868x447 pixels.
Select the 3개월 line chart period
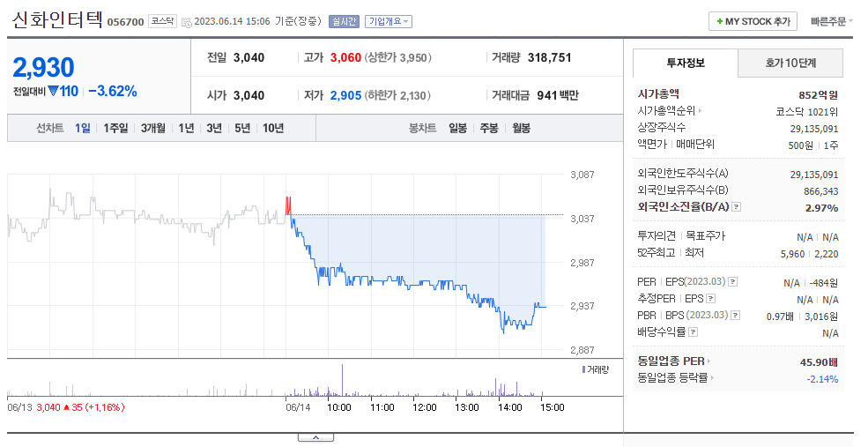click(152, 128)
